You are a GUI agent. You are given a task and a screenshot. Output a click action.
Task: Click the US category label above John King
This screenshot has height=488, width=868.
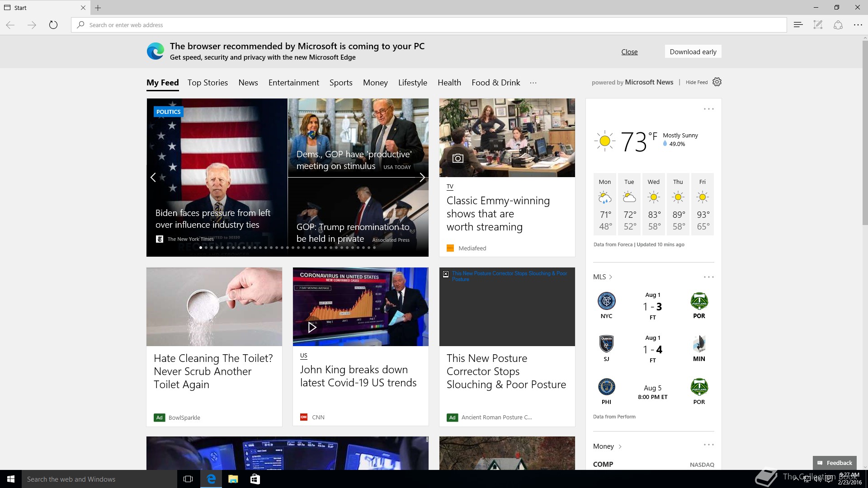[303, 356]
